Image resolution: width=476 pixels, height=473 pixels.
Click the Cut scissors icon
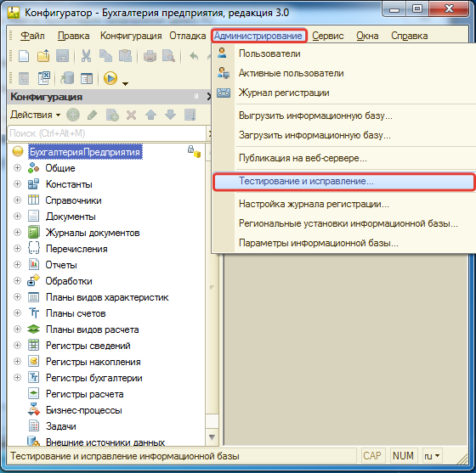(86, 56)
